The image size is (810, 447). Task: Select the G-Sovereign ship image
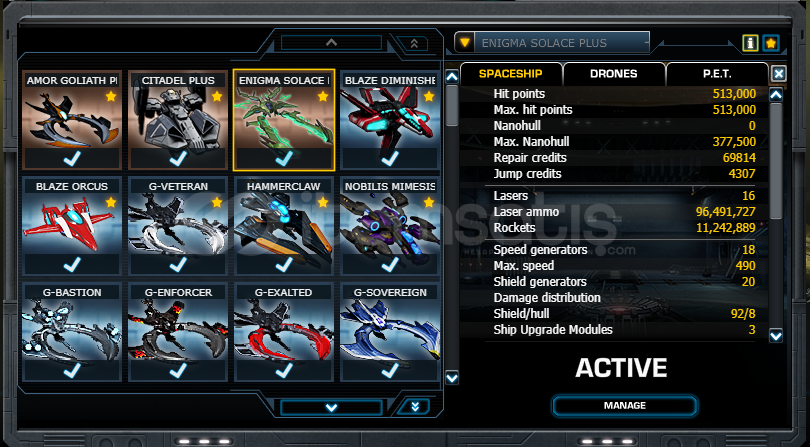click(390, 329)
